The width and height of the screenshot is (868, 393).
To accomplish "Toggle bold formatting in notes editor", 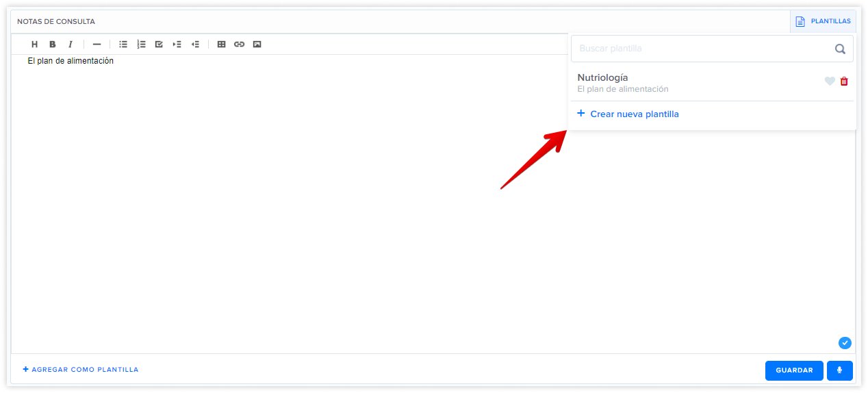I will coord(53,45).
